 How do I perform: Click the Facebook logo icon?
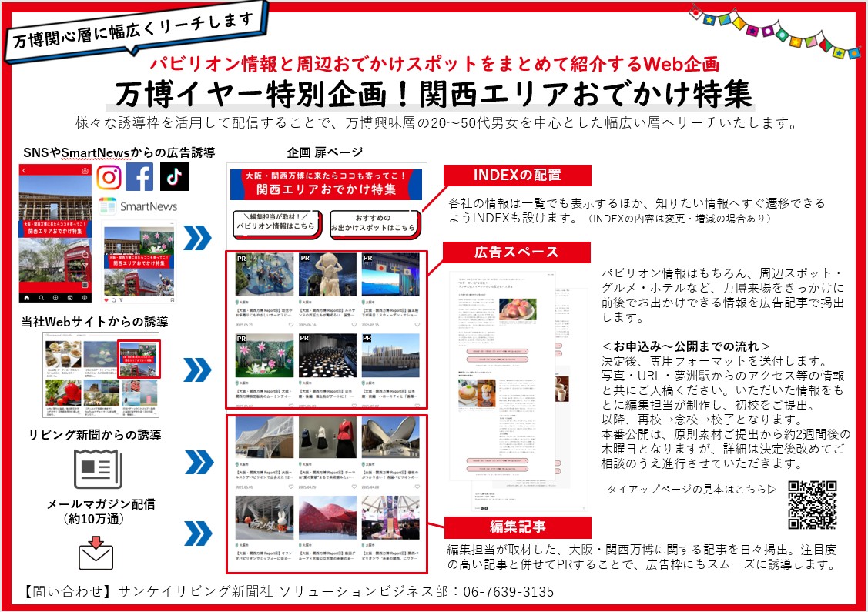click(139, 176)
